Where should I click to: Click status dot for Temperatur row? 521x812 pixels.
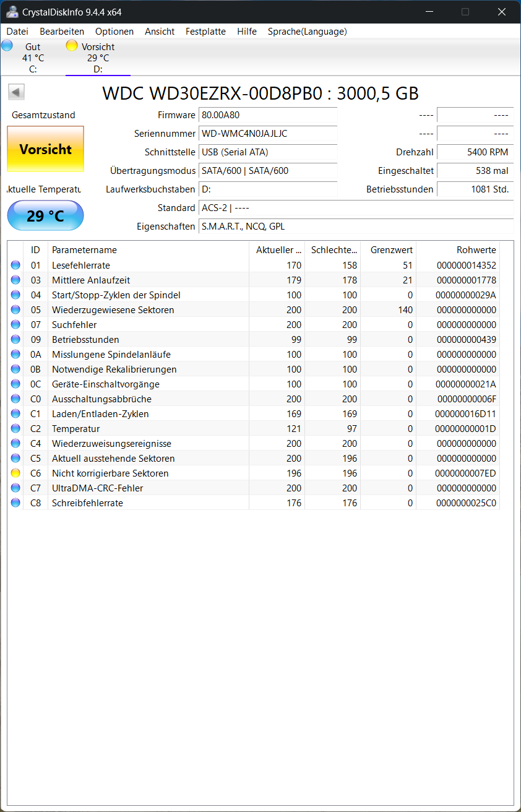point(15,429)
